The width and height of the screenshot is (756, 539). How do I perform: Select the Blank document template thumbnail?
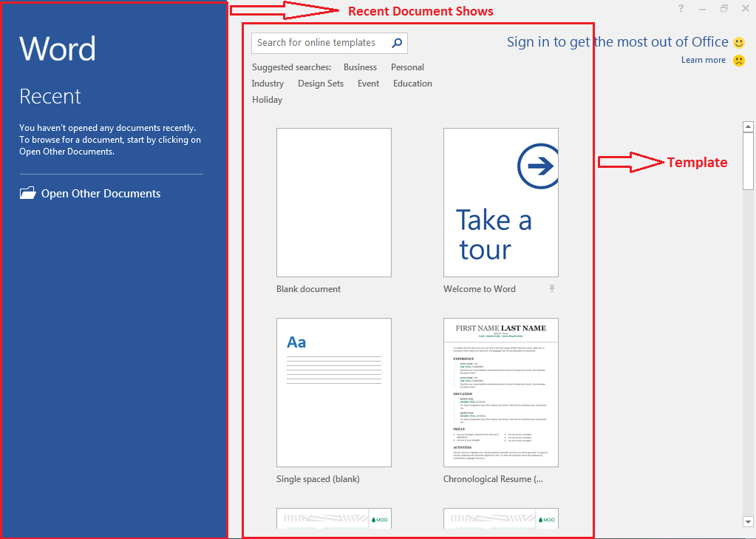tap(333, 203)
